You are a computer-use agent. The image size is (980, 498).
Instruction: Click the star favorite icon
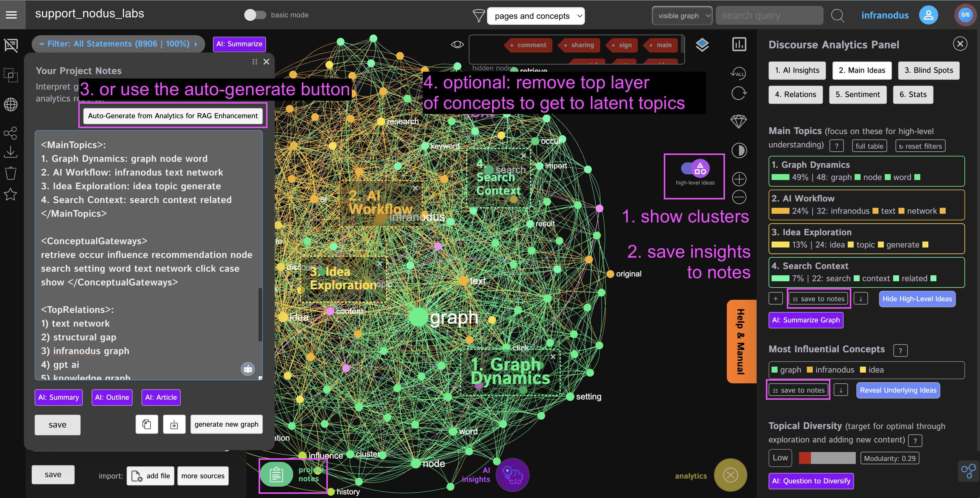pyautogui.click(x=10, y=194)
